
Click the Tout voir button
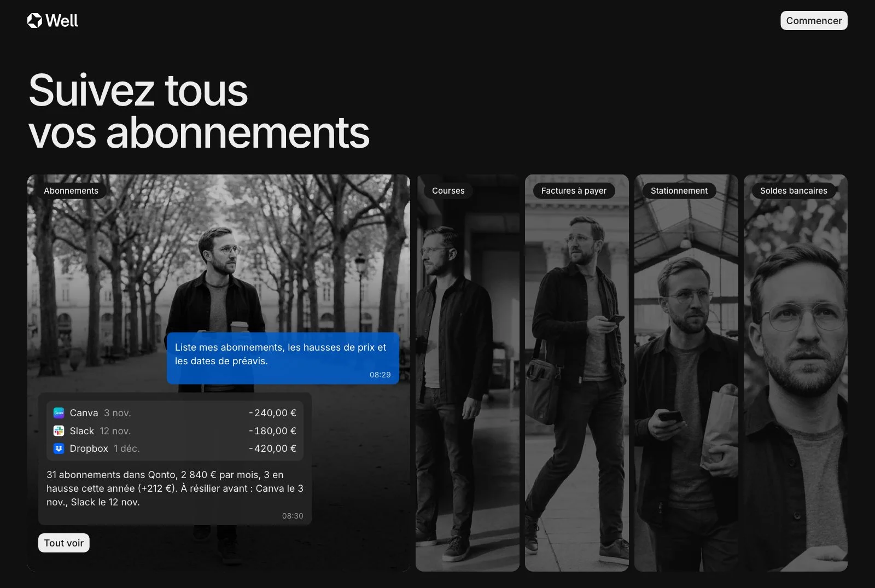coord(64,543)
